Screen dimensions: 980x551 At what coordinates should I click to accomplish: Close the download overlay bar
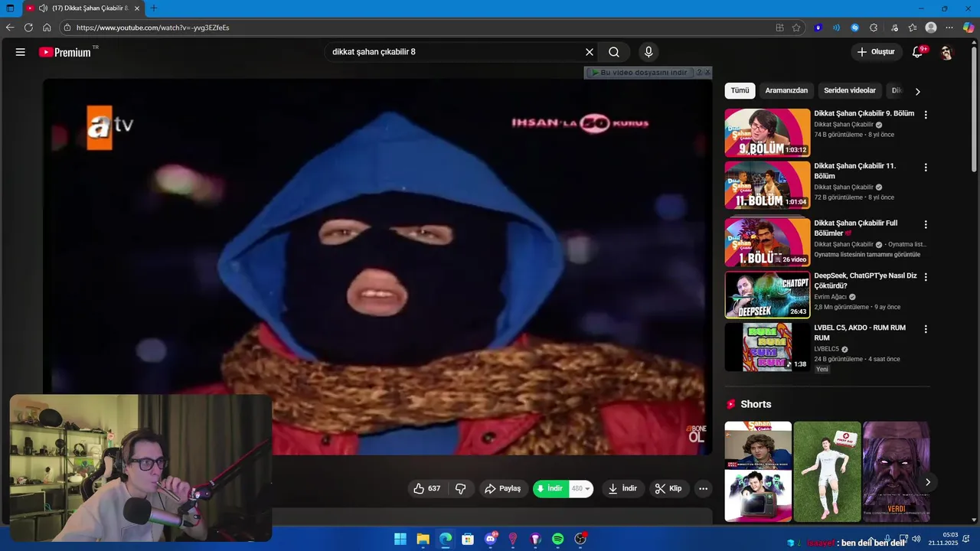707,72
